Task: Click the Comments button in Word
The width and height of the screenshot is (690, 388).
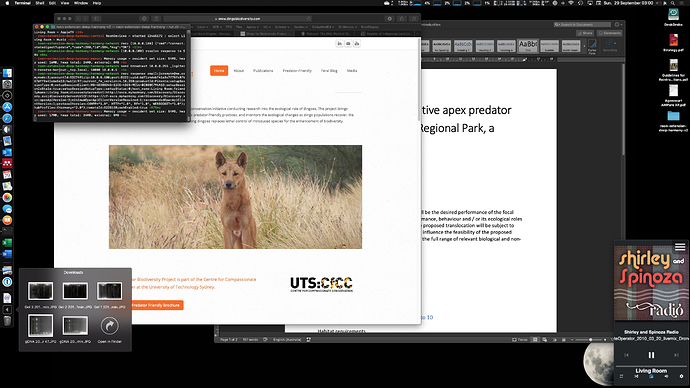Action: pyautogui.click(x=609, y=33)
